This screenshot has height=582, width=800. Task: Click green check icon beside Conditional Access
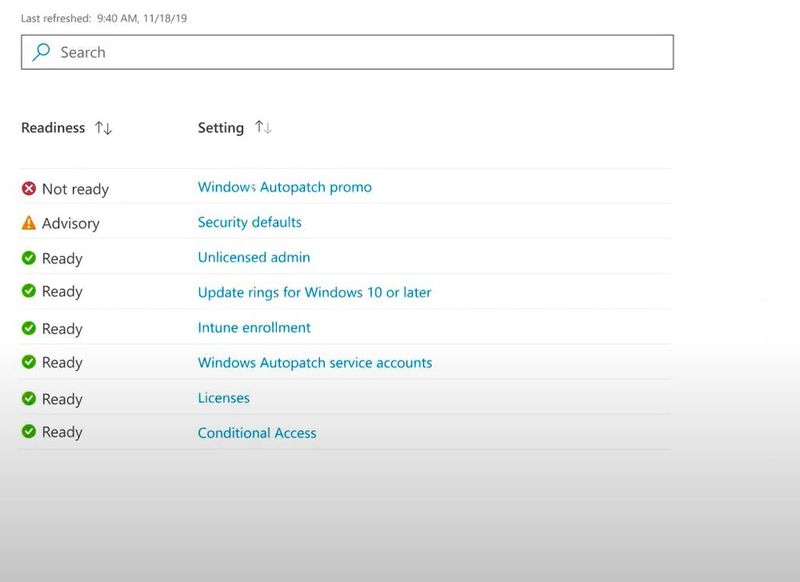click(29, 432)
